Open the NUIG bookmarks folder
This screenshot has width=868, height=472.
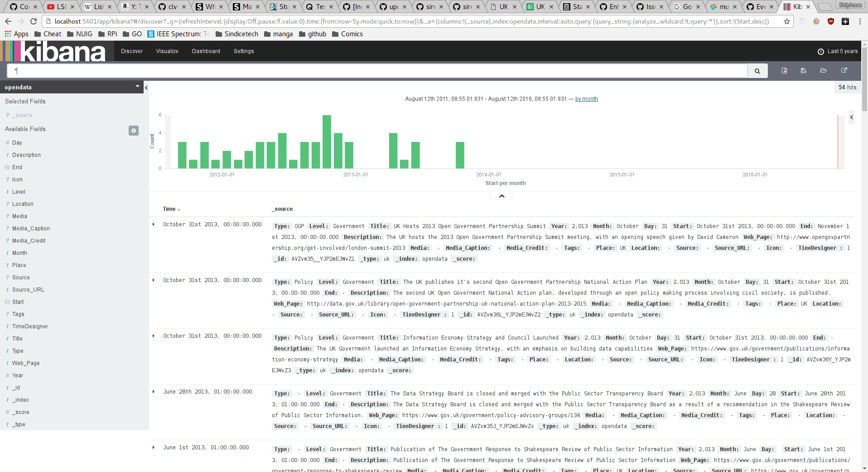pos(80,34)
